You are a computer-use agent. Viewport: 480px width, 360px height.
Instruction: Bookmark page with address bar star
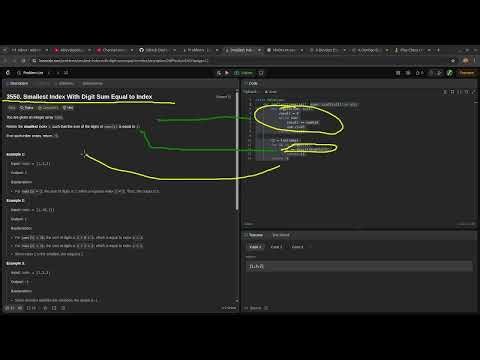(x=453, y=61)
